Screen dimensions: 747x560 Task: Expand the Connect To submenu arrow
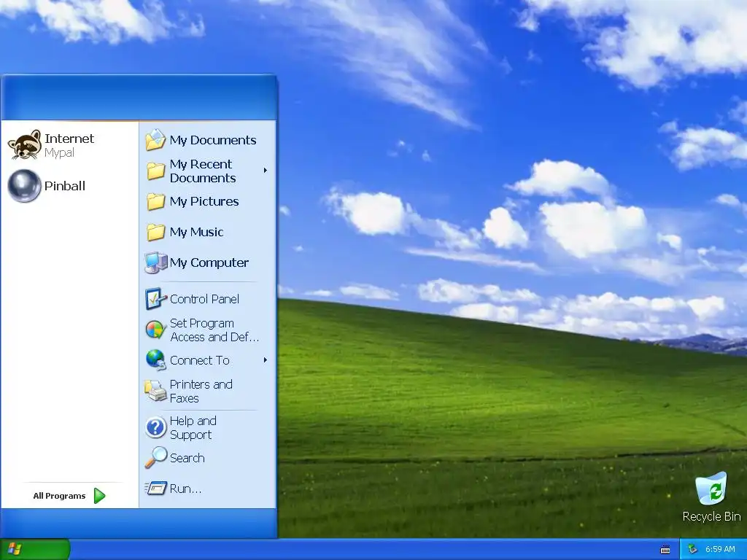266,360
